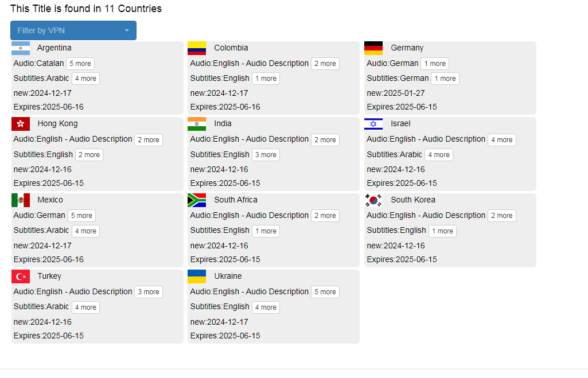Click the Israel flag icon

click(373, 124)
